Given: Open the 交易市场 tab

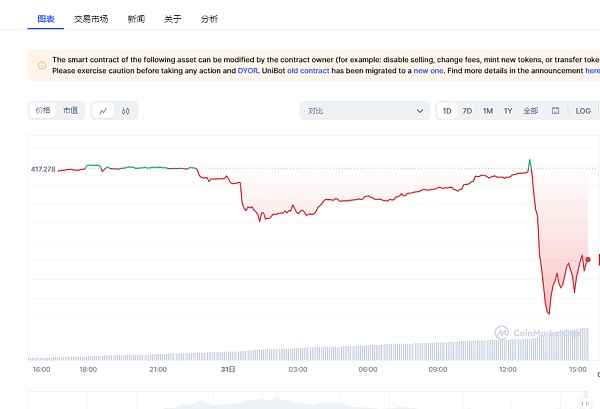Looking at the screenshot, I should [x=91, y=19].
